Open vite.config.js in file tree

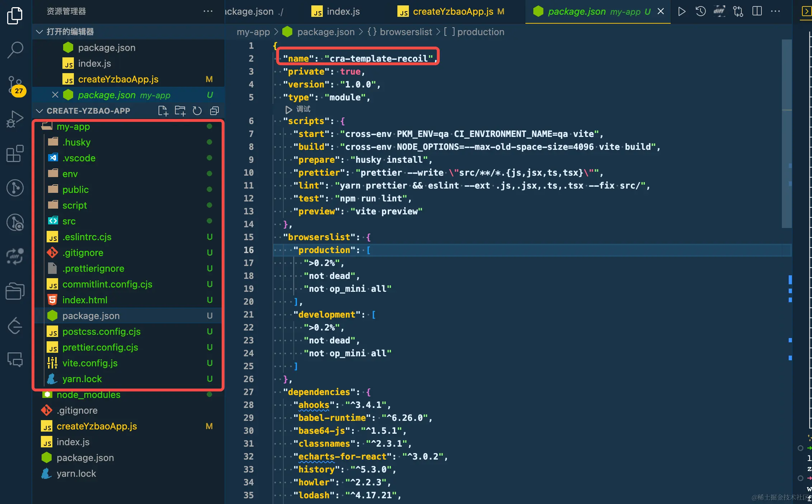(x=90, y=363)
